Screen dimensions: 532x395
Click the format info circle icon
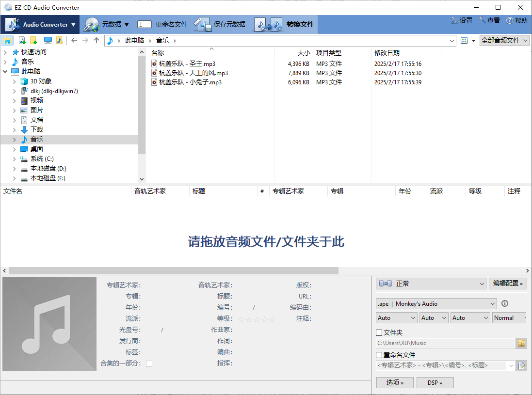pos(504,303)
